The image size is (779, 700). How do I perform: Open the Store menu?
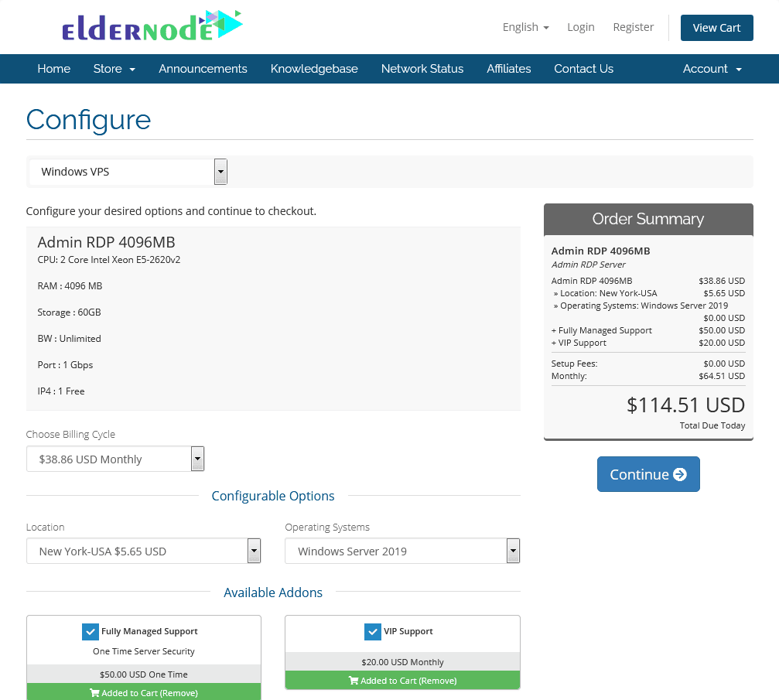click(114, 68)
